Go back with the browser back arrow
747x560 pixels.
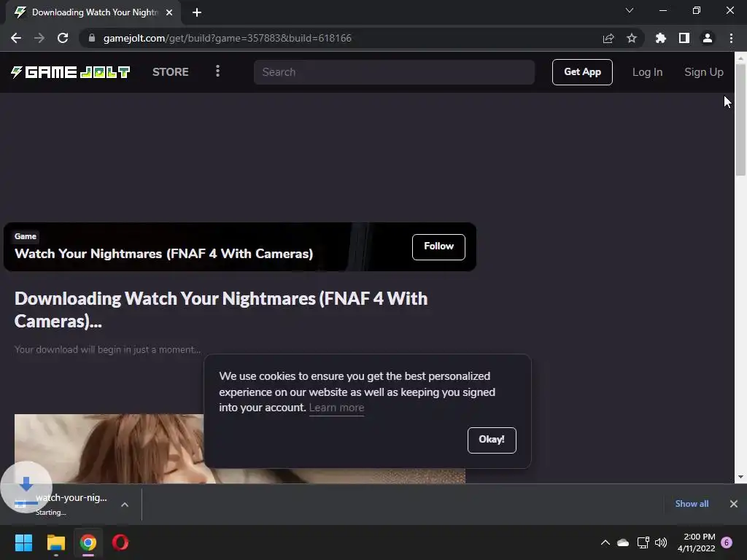point(16,38)
